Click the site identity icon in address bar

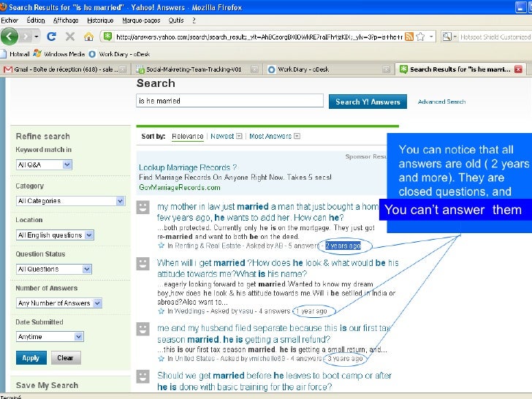coord(107,37)
